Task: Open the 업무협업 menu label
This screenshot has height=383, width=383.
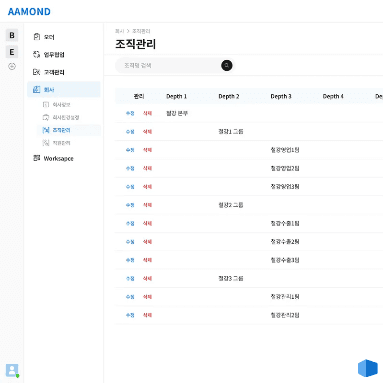Action: click(54, 54)
